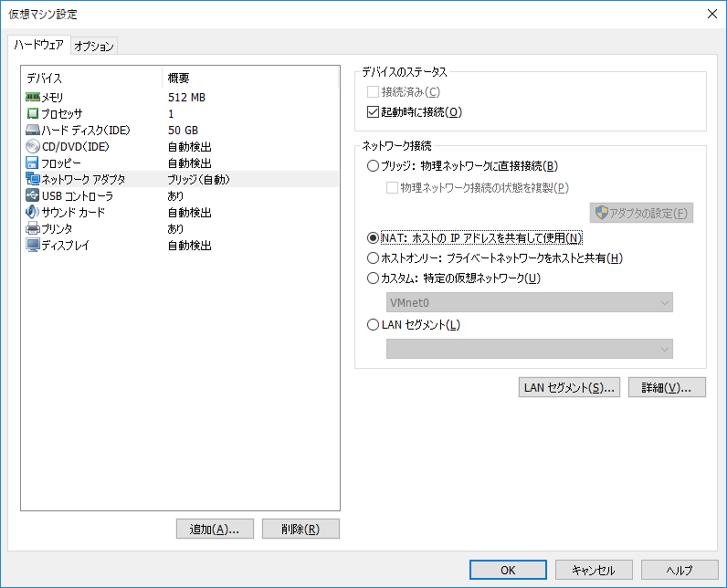The image size is (727, 588).
Task: Open the 詳細(V)... advanced button
Action: pyautogui.click(x=667, y=387)
